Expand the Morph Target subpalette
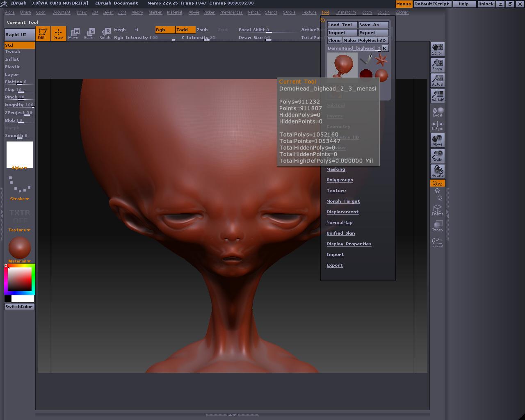 pos(343,201)
